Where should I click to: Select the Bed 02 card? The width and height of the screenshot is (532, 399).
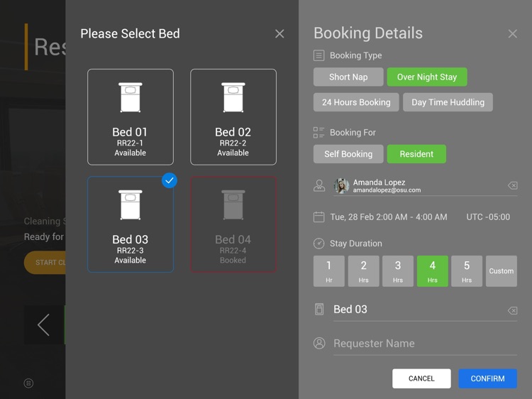coord(233,117)
